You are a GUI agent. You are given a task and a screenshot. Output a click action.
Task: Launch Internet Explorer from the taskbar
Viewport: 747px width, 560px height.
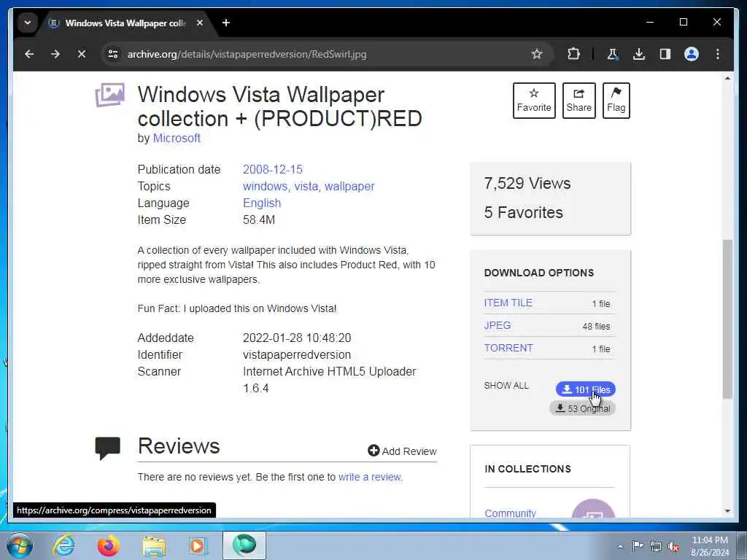[x=63, y=545]
